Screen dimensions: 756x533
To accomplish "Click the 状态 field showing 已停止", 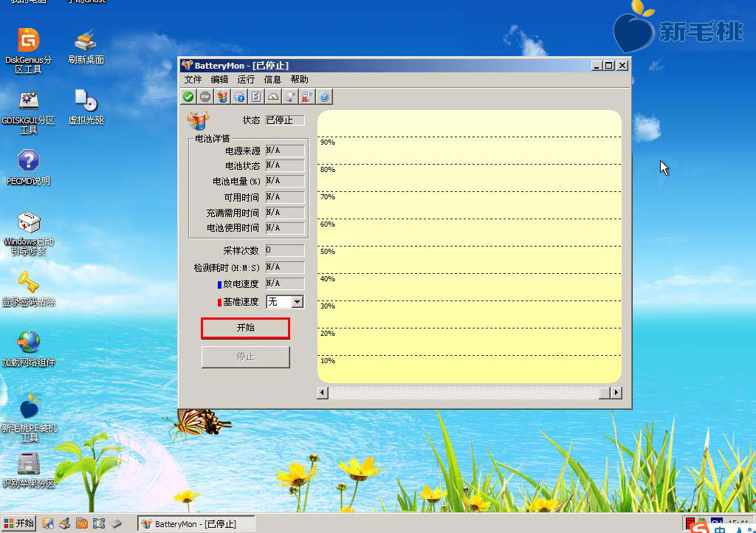I will click(x=285, y=120).
